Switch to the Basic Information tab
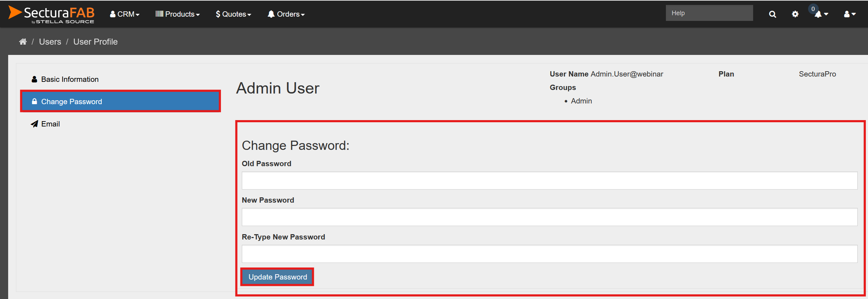The image size is (868, 299). [x=70, y=79]
